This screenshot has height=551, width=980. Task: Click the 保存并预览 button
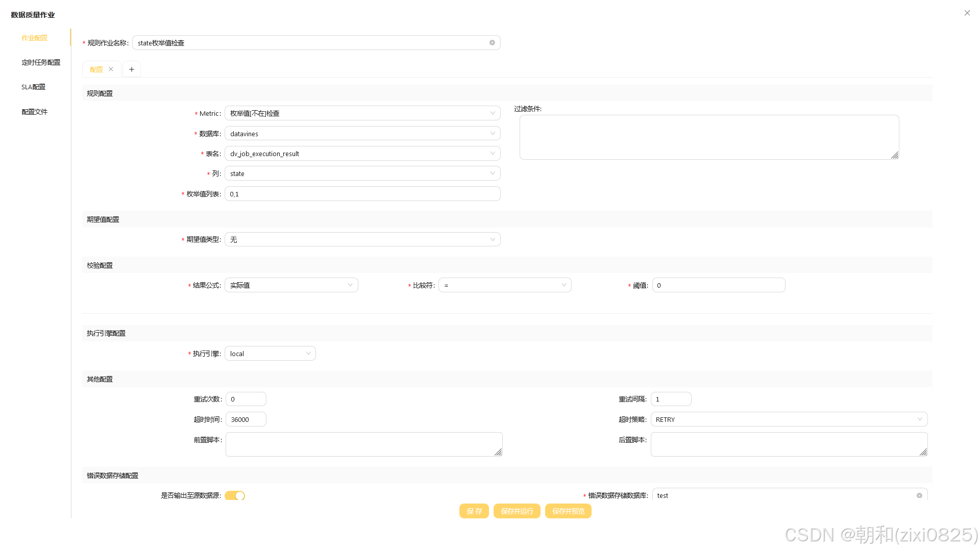tap(568, 511)
